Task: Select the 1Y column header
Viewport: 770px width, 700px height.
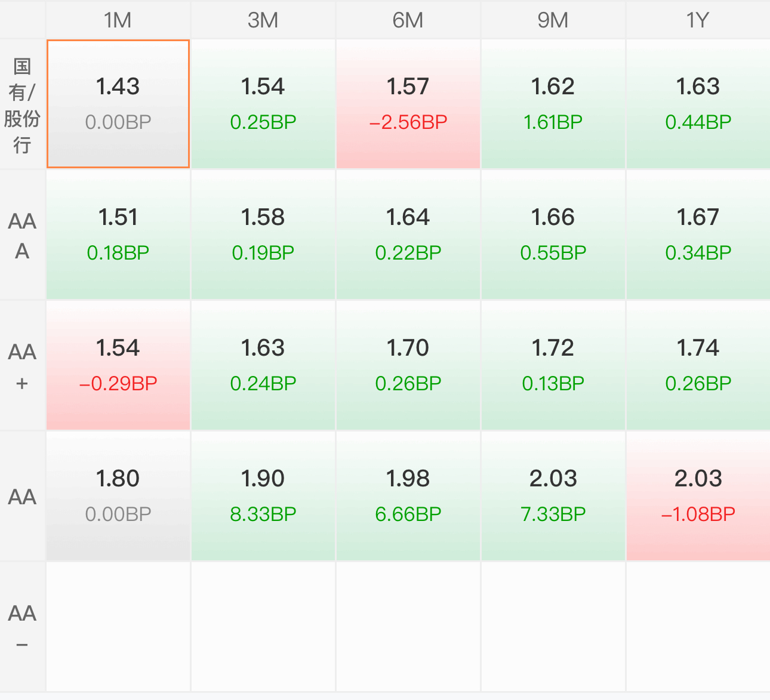Action: 698,20
